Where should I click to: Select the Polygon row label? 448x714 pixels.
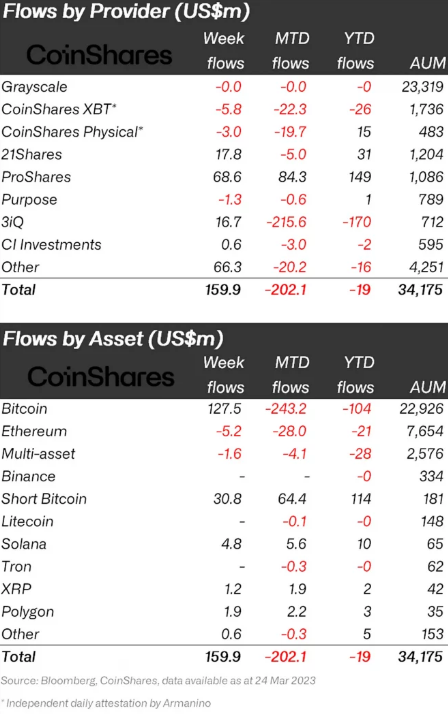27,612
